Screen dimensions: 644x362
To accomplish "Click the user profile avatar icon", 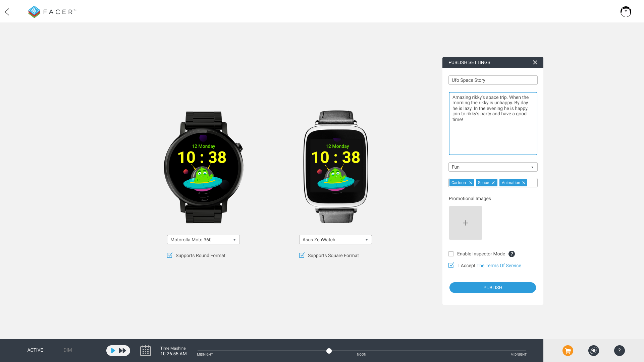I will click(x=626, y=12).
